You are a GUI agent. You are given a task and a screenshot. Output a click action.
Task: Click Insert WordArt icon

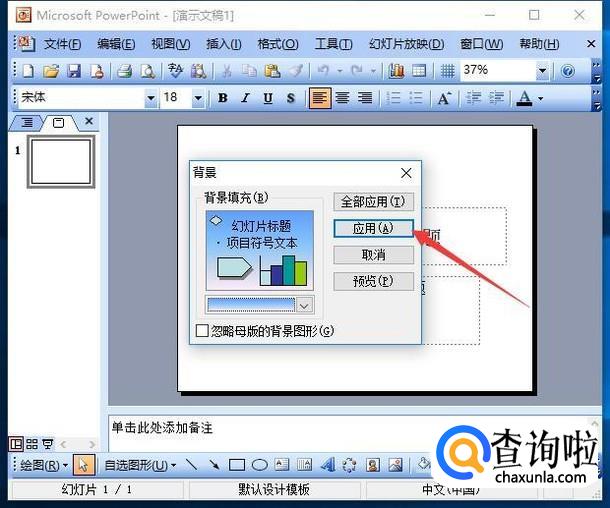point(328,464)
